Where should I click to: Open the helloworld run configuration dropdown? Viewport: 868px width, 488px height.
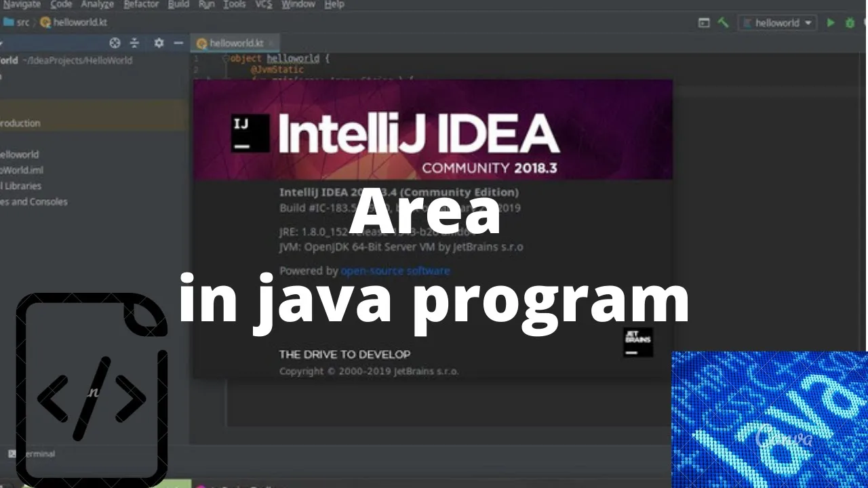tap(776, 23)
